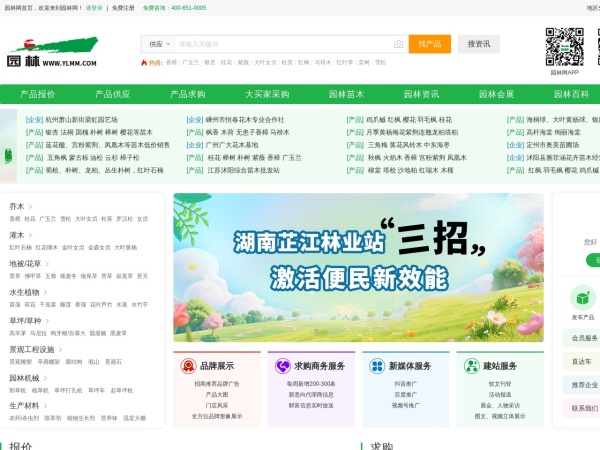Click the 免费注册 link at top

click(x=123, y=7)
